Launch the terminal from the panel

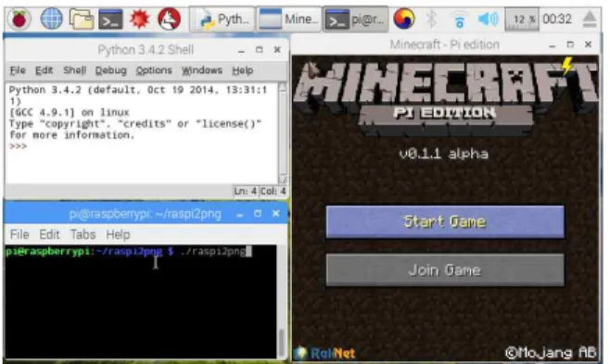pyautogui.click(x=110, y=19)
